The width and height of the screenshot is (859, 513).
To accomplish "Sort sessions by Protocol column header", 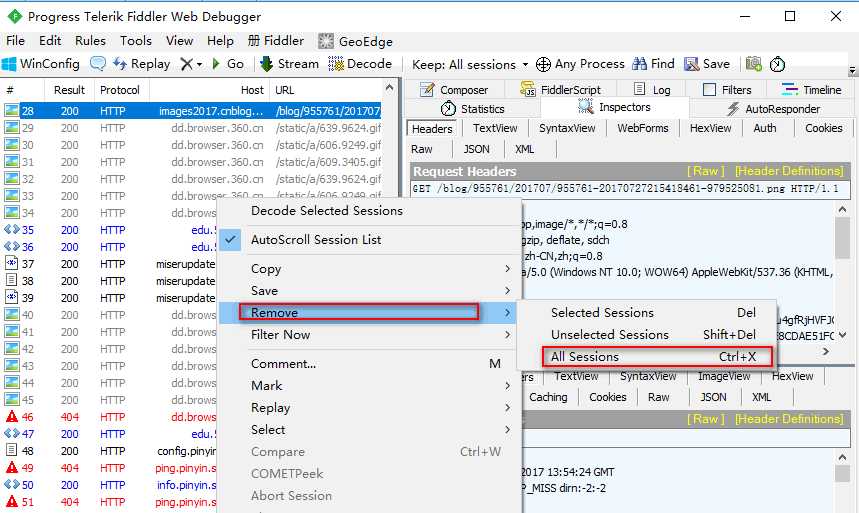I will (x=122, y=90).
